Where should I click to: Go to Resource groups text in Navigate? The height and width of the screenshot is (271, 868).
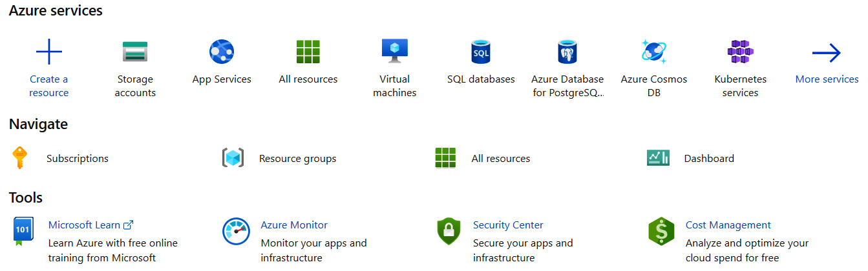pos(297,159)
